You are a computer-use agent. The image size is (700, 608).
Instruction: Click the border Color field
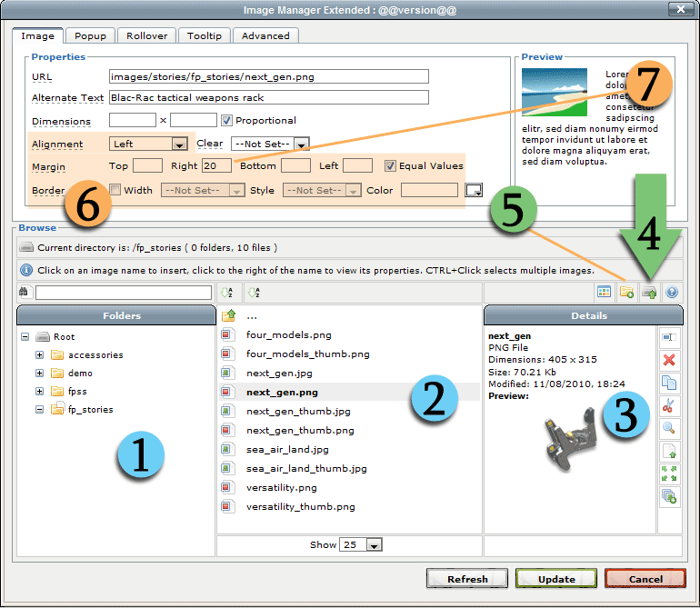coord(429,190)
